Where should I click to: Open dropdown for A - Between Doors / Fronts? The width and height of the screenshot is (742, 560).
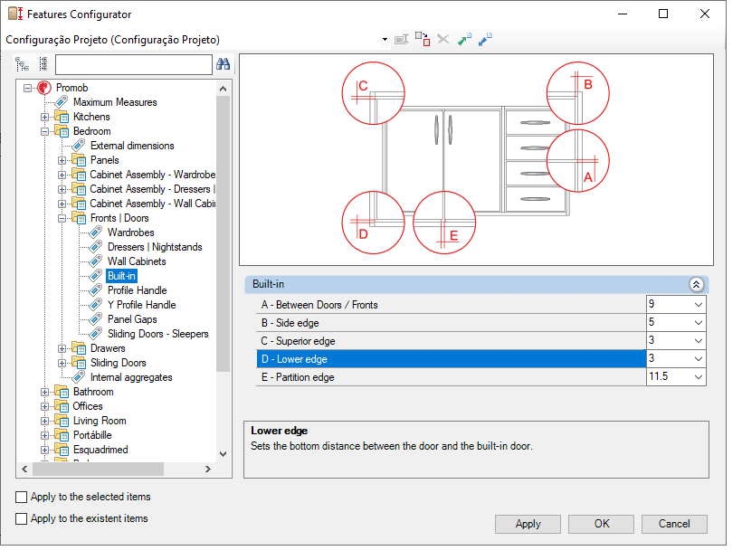pos(698,305)
